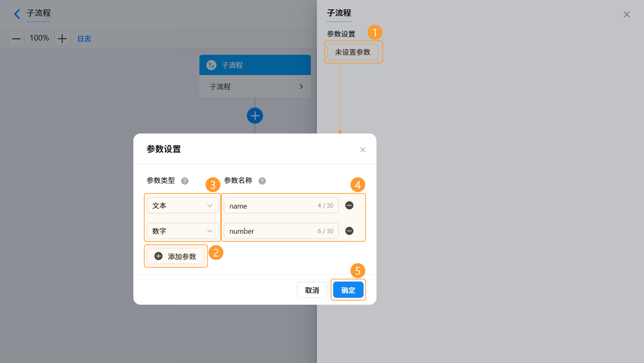Viewport: 644px width, 363px height.
Task: Click the 未设置参数 button
Action: (353, 52)
